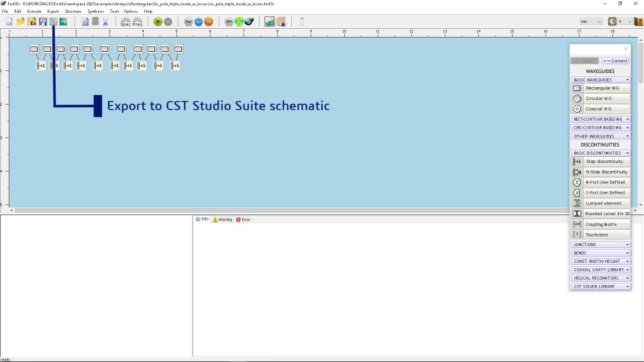Open a project with the folder icon

pos(21,21)
